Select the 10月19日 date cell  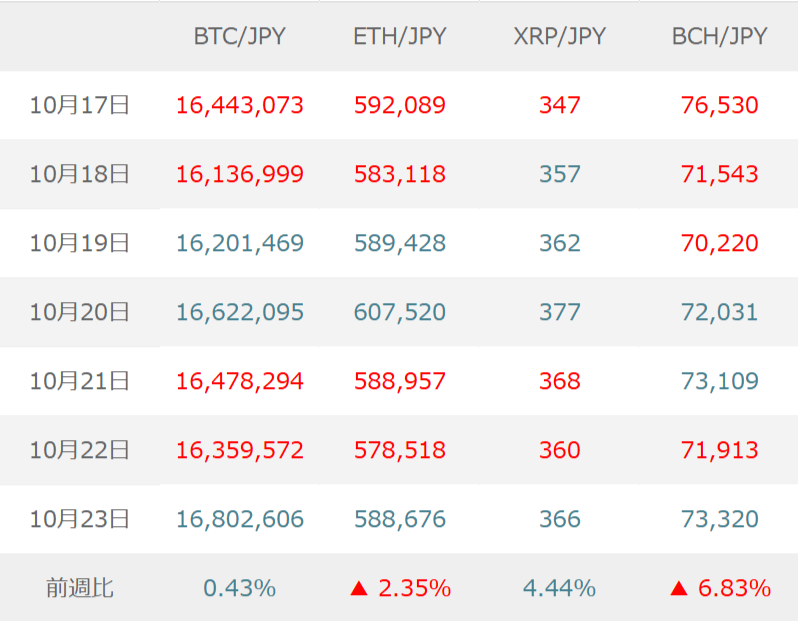(80, 243)
